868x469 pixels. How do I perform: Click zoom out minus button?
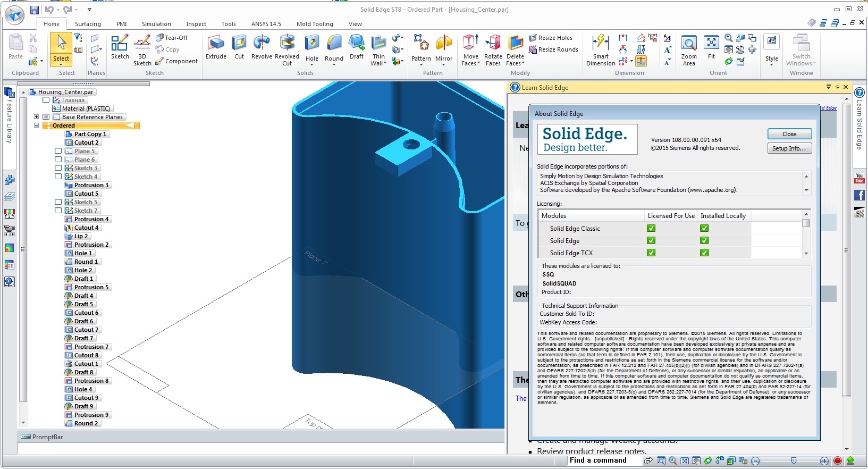click(x=755, y=461)
